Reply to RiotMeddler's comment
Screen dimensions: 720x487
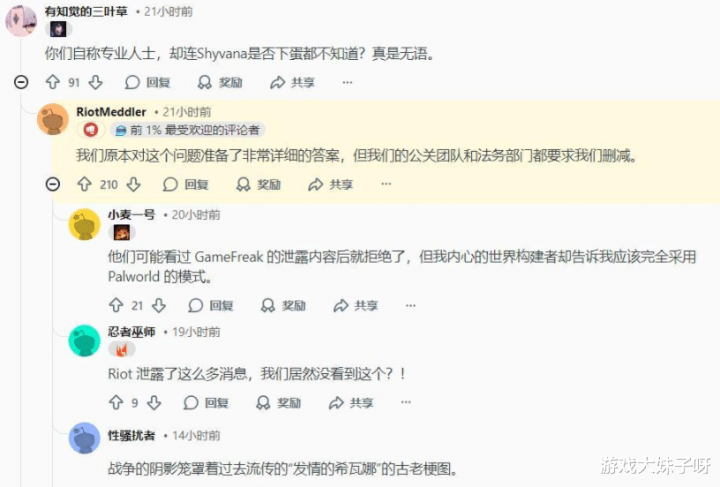tap(186, 184)
